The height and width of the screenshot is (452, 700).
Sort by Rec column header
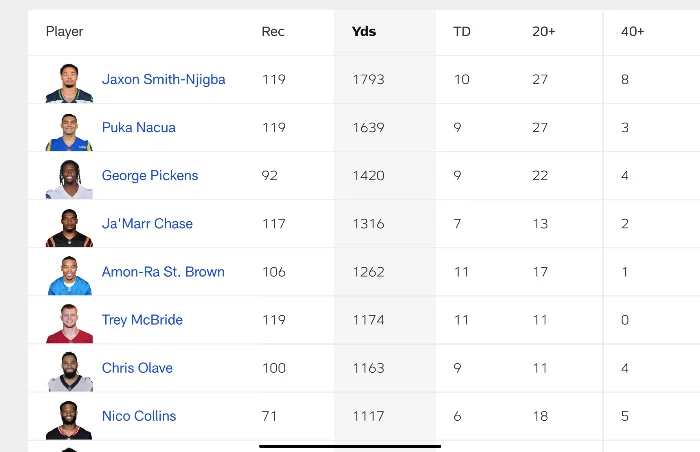(273, 32)
